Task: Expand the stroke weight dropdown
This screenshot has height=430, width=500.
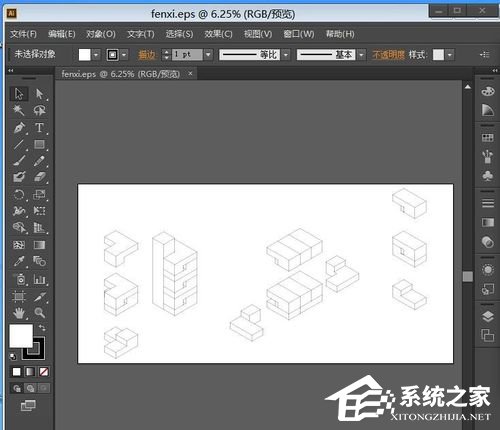Action: [x=208, y=54]
